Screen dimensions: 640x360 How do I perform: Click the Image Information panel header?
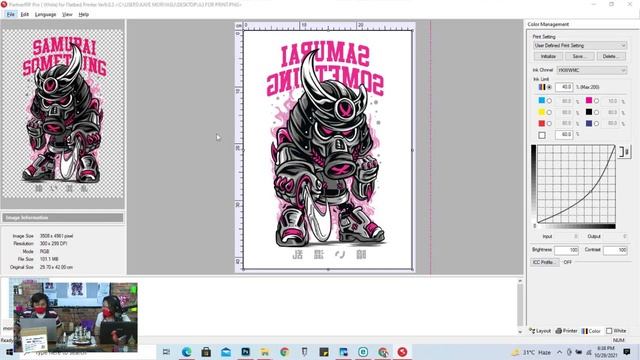point(63,218)
